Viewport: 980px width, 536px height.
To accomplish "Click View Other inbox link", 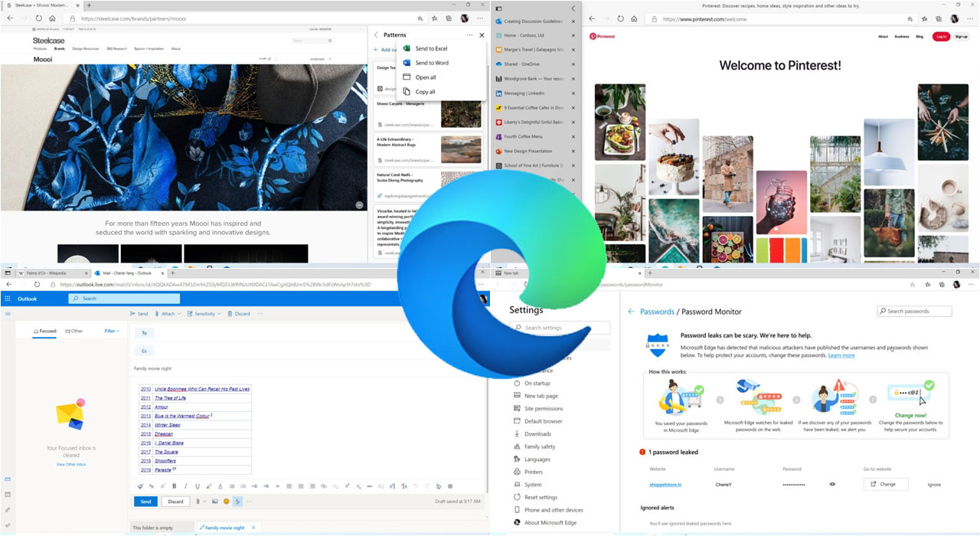I will click(x=71, y=464).
